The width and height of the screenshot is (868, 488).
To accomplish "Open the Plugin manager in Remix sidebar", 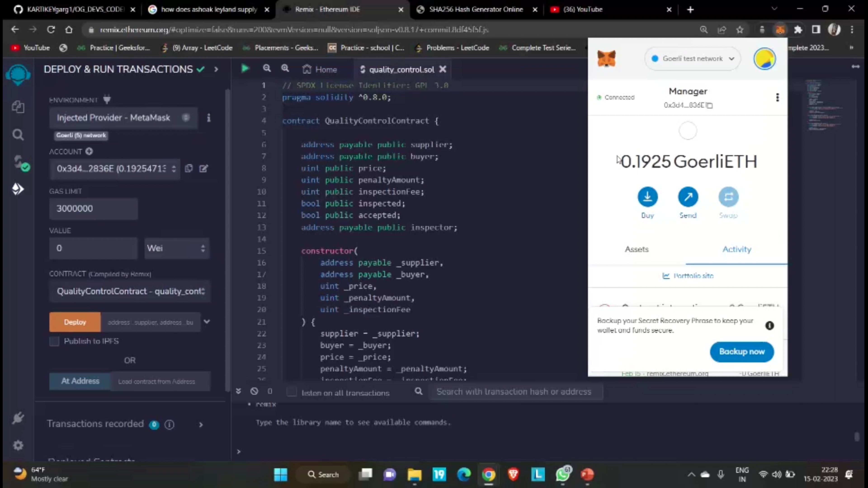I will point(18,418).
